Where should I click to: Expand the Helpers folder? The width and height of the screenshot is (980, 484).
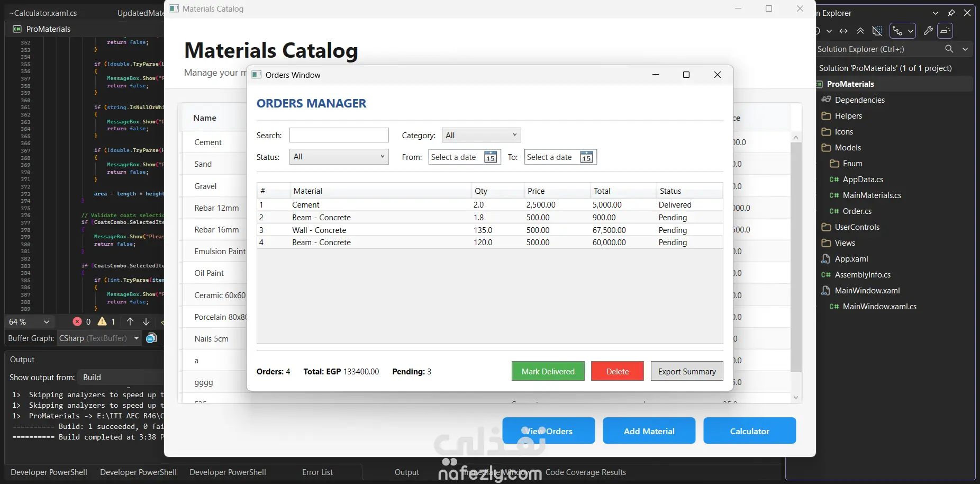[848, 116]
